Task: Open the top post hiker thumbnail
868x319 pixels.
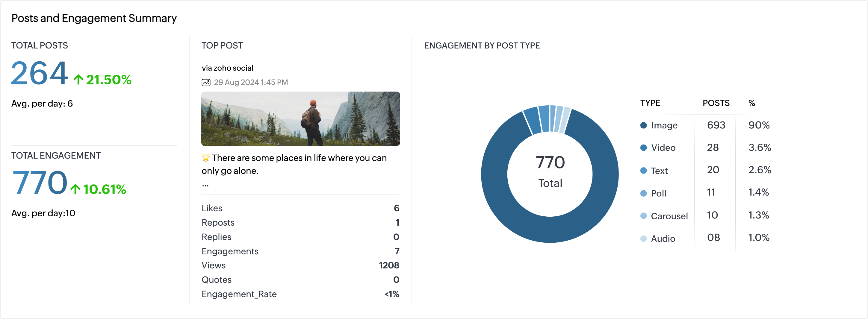Action: 301,119
